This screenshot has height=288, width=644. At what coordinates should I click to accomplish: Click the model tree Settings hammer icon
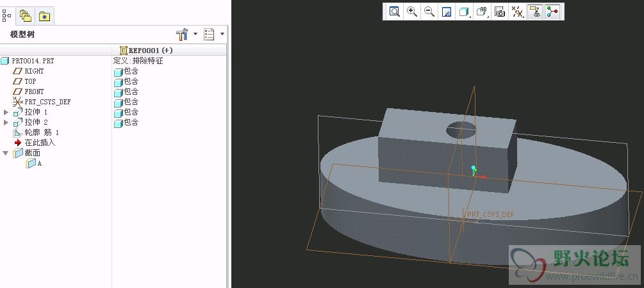pyautogui.click(x=182, y=35)
